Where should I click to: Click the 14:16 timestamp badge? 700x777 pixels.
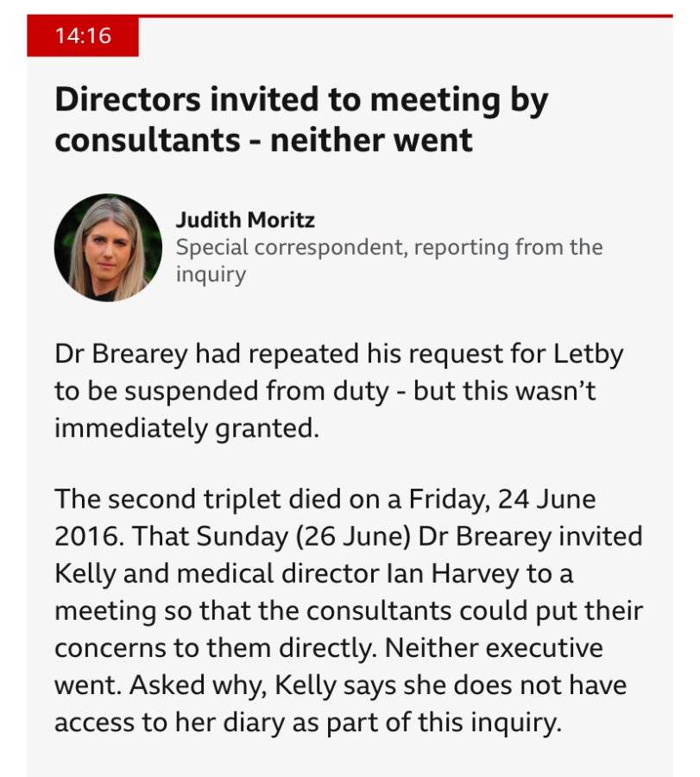pos(83,35)
